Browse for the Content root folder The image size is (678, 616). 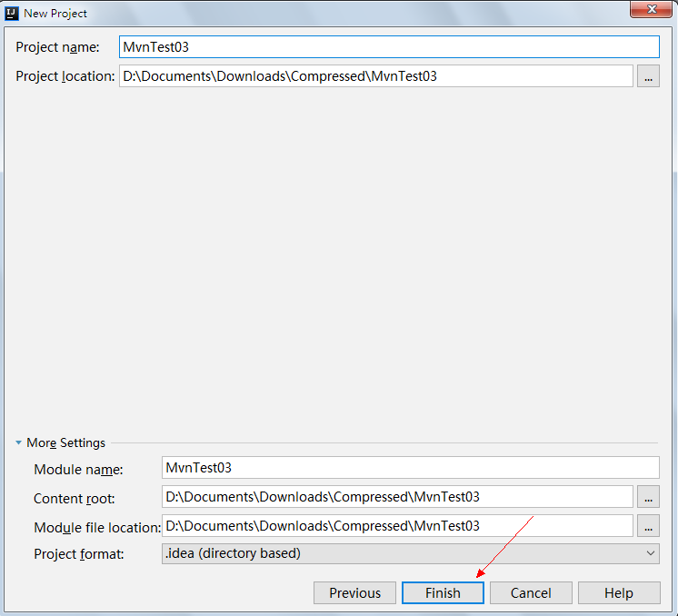click(x=648, y=497)
